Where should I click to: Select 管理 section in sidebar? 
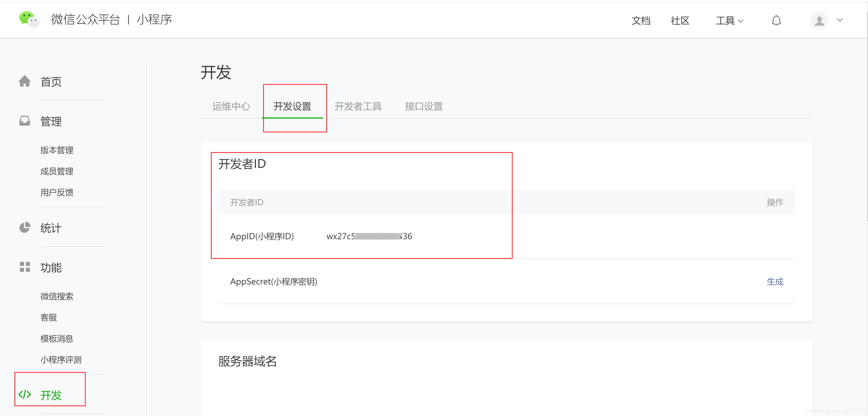tap(51, 121)
